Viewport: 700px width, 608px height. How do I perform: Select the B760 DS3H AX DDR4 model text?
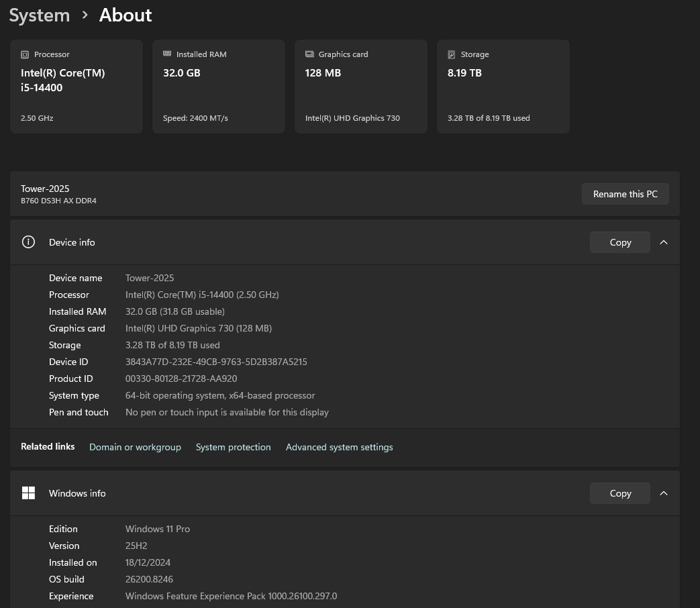point(58,201)
